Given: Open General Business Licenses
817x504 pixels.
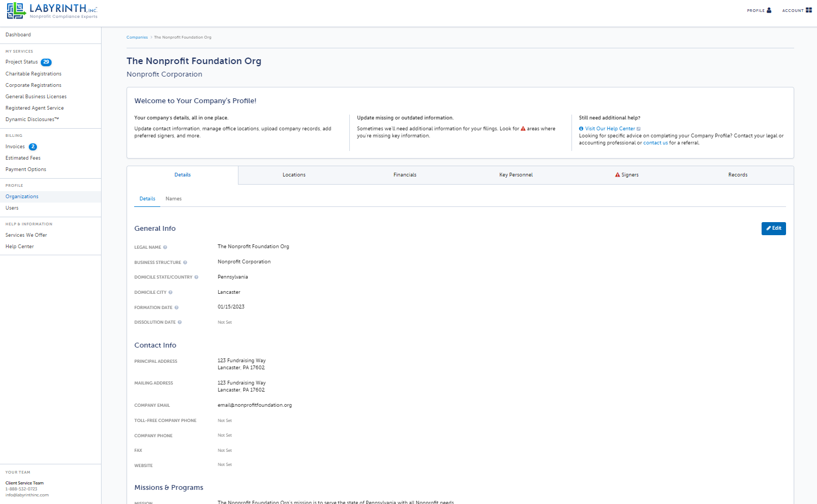Looking at the screenshot, I should click(x=36, y=97).
